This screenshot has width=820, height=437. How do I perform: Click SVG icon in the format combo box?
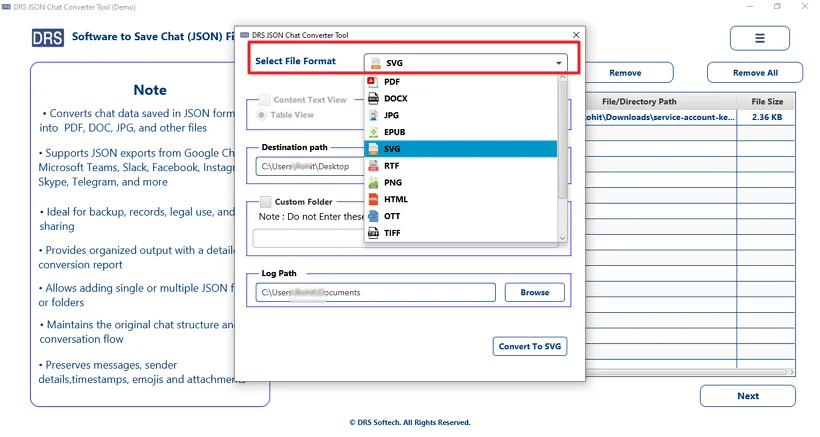[x=375, y=63]
